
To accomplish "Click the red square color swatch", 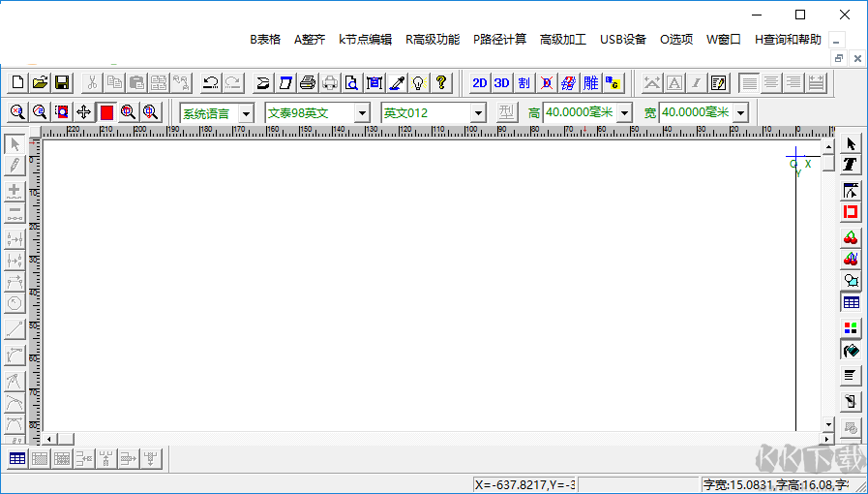I will click(106, 112).
